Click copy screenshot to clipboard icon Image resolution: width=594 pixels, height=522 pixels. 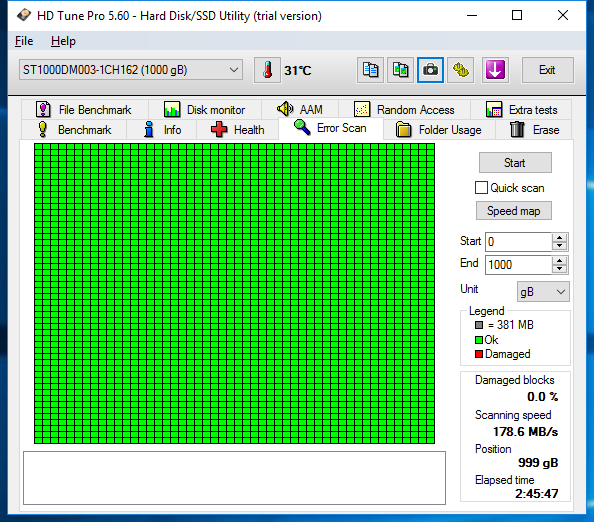tap(400, 70)
